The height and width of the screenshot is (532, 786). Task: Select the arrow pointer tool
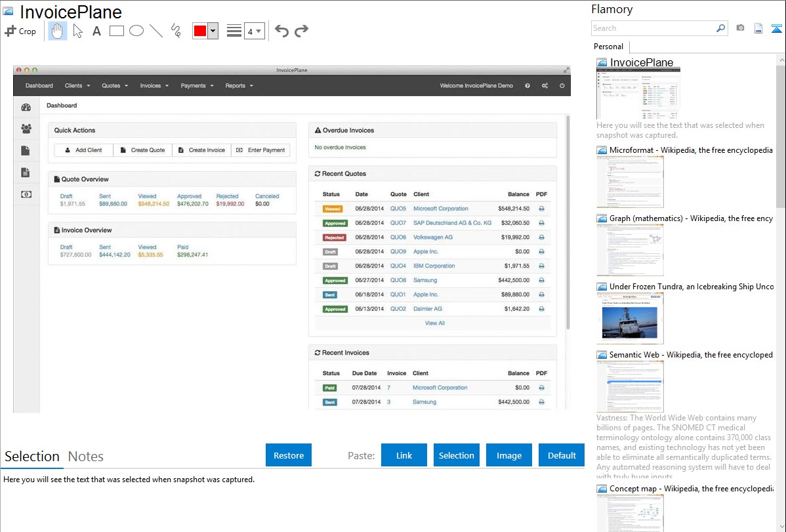pyautogui.click(x=77, y=31)
